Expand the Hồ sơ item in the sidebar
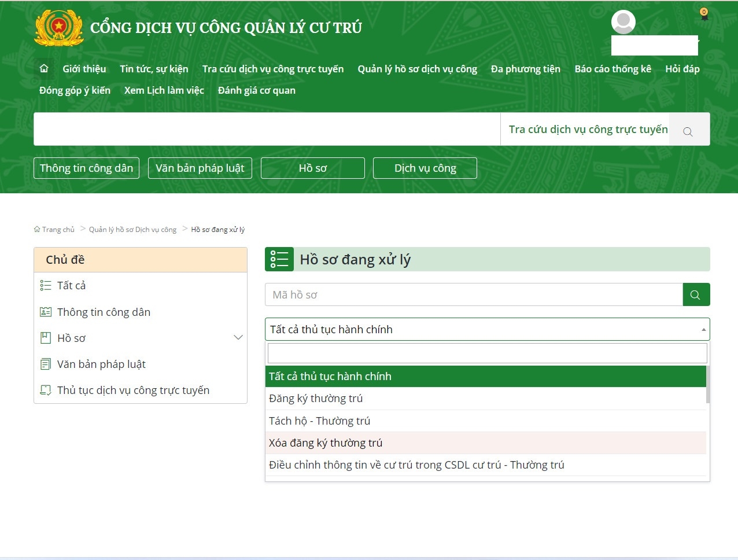 click(238, 337)
